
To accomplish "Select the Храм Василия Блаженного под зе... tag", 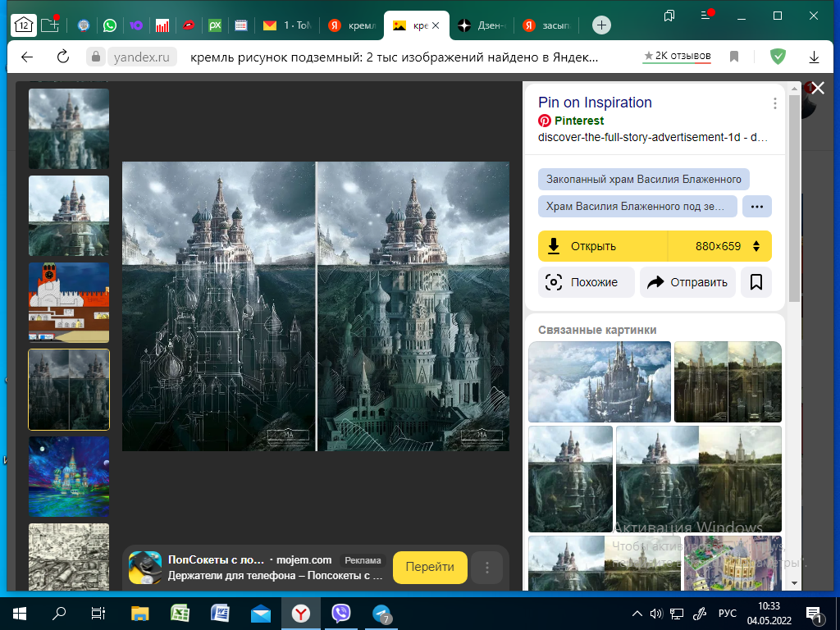I will (637, 206).
